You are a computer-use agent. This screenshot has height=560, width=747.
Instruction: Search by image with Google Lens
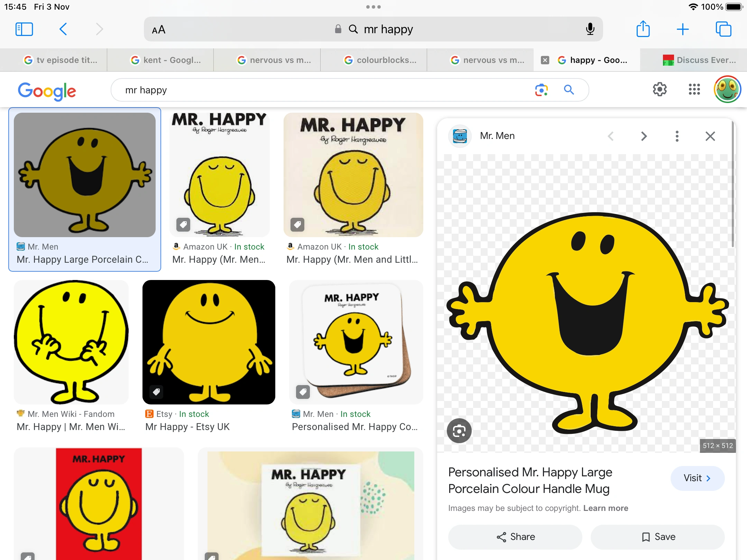click(541, 90)
